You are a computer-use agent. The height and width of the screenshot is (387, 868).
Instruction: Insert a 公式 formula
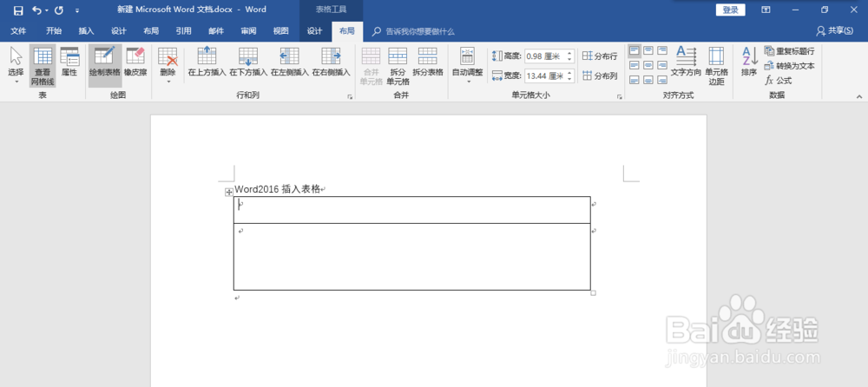point(779,81)
